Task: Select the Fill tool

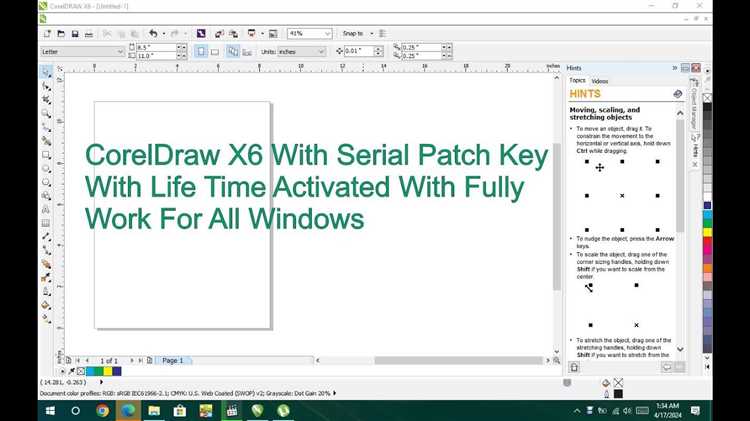Action: [x=46, y=305]
